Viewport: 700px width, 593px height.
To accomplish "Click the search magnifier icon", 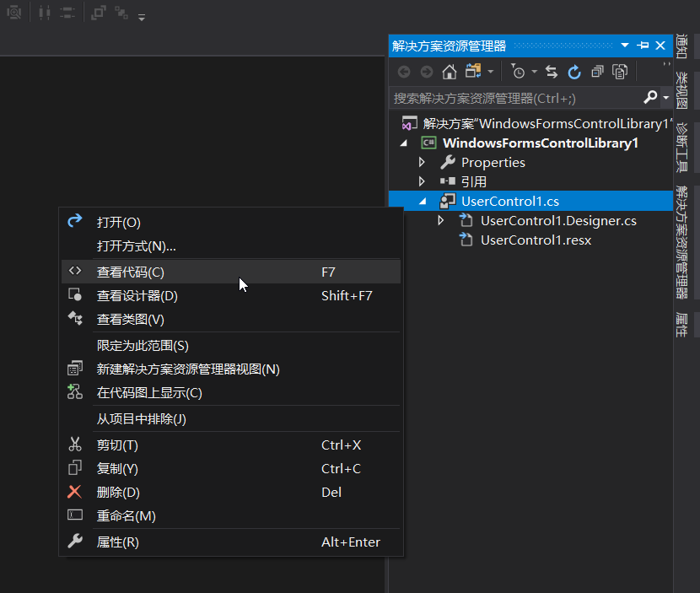I will pyautogui.click(x=650, y=97).
